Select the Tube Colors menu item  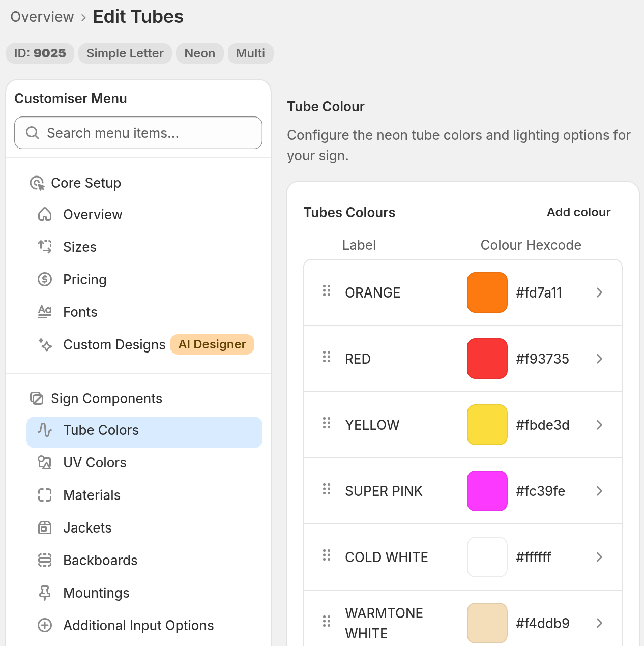click(144, 432)
